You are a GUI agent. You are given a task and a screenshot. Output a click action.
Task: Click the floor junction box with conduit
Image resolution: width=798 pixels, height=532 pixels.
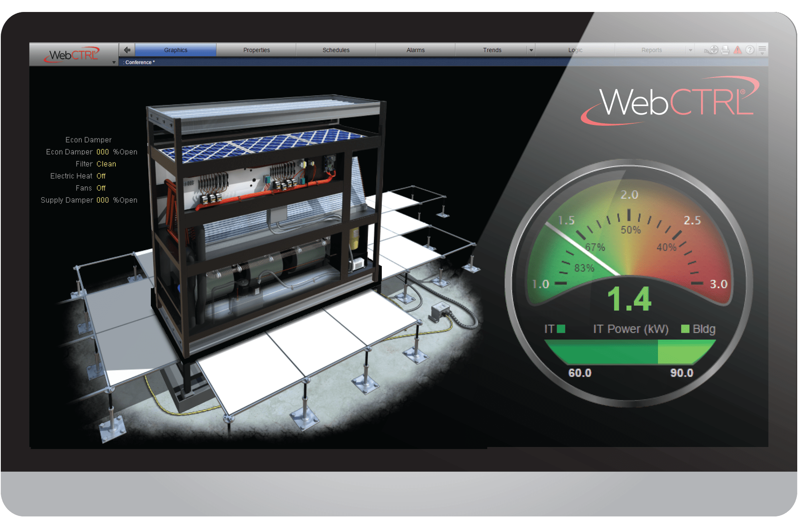440,312
